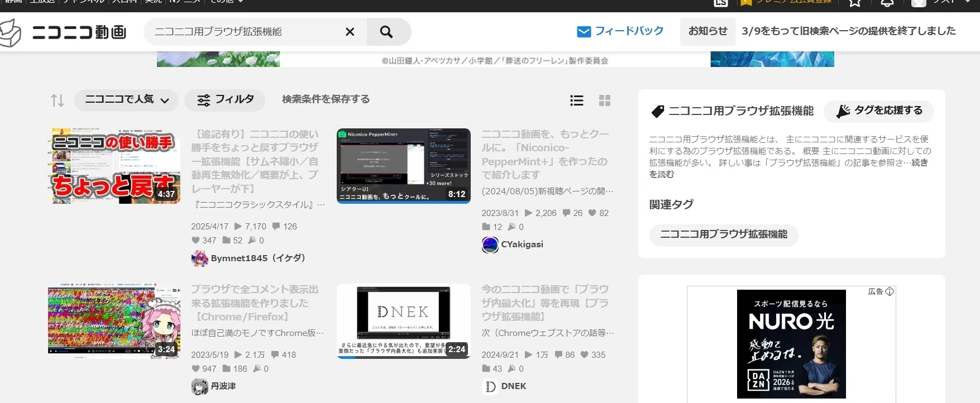Click the folder icon beside 186

(x=226, y=369)
